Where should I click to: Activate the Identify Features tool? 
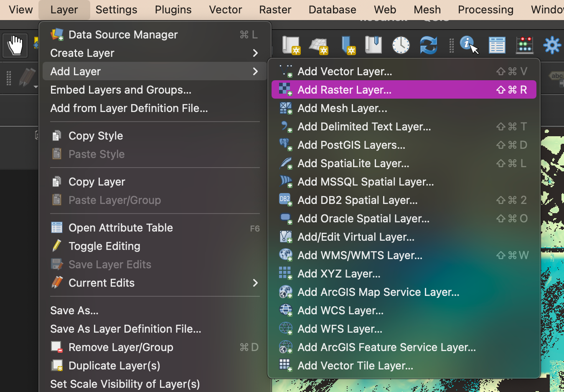coord(469,45)
